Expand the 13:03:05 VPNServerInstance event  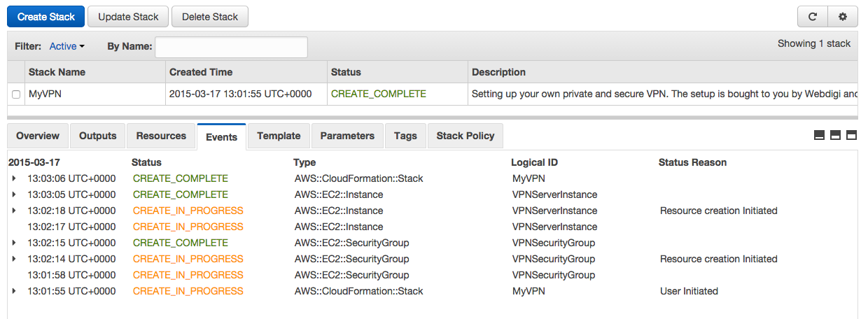pos(14,194)
